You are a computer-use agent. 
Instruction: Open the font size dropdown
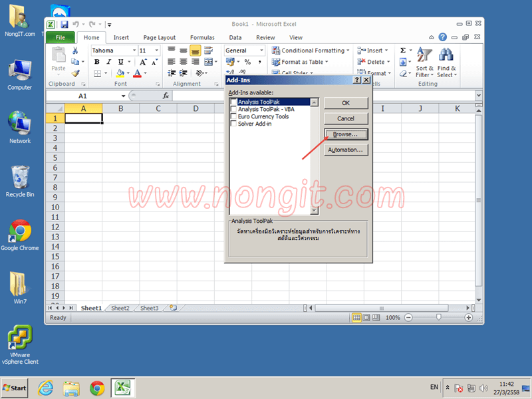point(156,51)
